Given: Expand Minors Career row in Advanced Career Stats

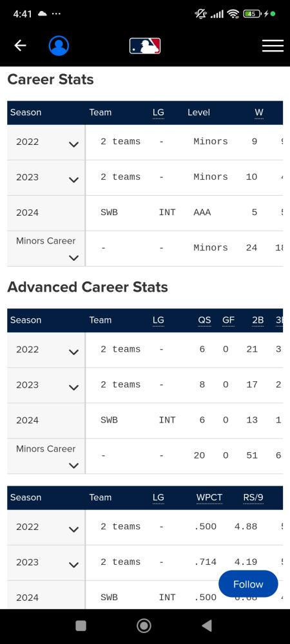Looking at the screenshot, I should pos(74,466).
